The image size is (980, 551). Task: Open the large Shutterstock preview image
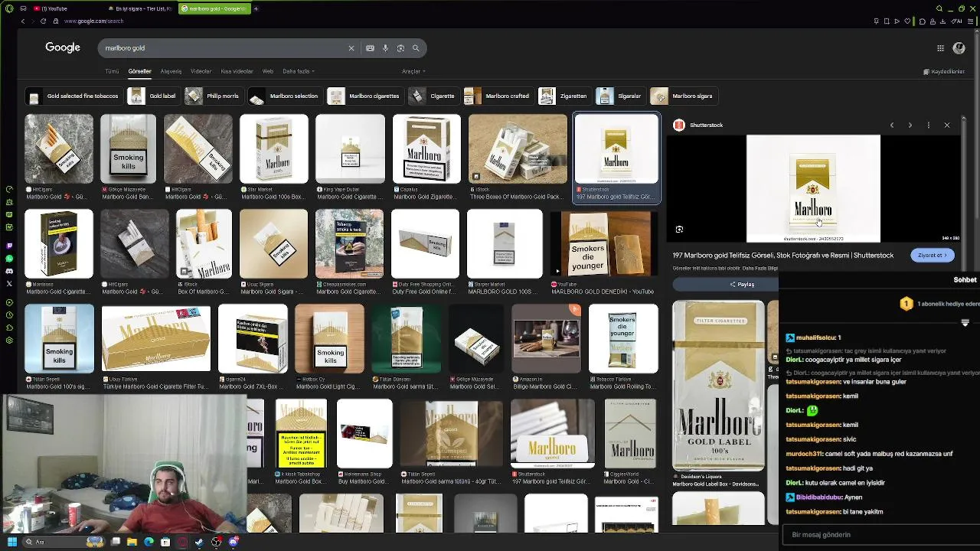(813, 188)
